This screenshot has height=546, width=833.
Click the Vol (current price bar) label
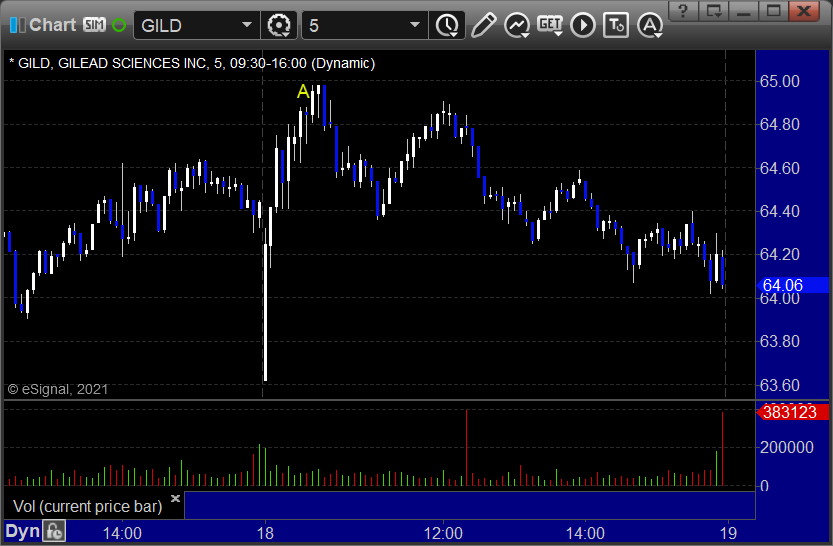point(88,506)
